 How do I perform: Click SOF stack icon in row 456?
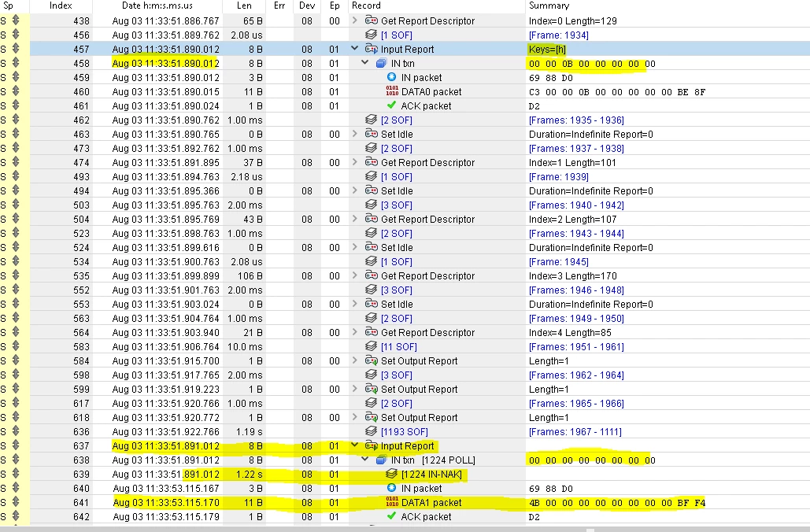pyautogui.click(x=372, y=35)
